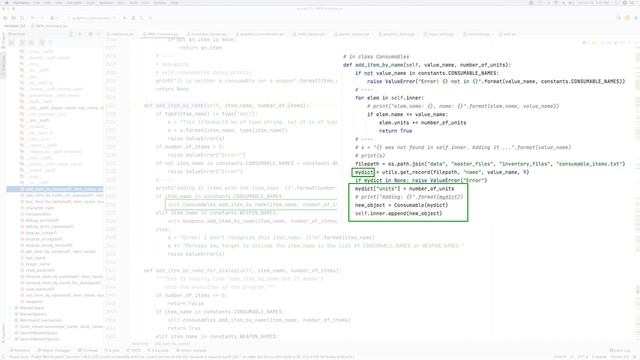This screenshot has width=640, height=360.
Task: Select npc_name field in Structure tree
Action: 32,258
